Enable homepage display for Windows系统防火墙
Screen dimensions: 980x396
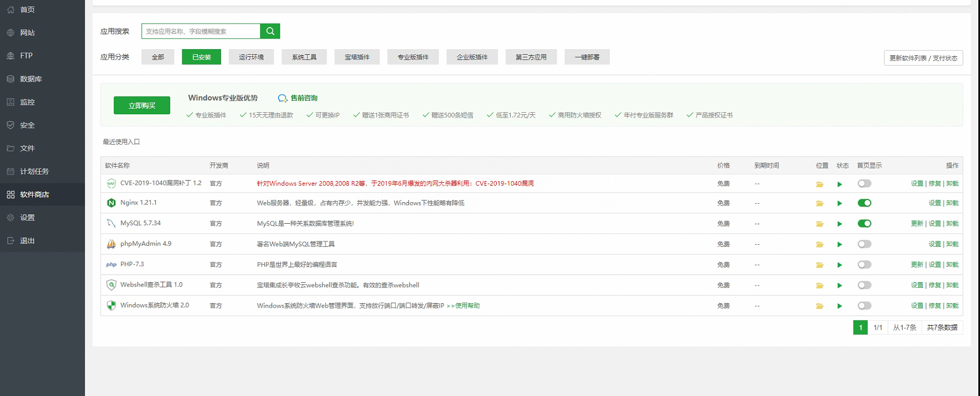[864, 305]
